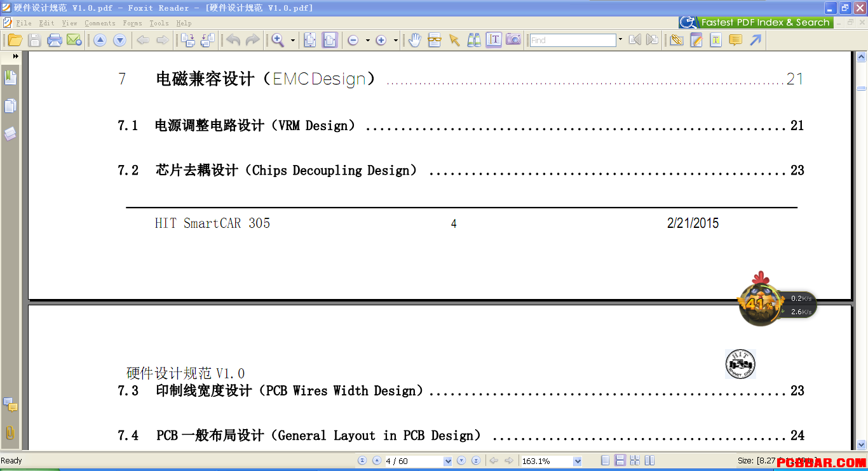Switch to Continuous page layout
868x471 pixels.
pyautogui.click(x=620, y=461)
